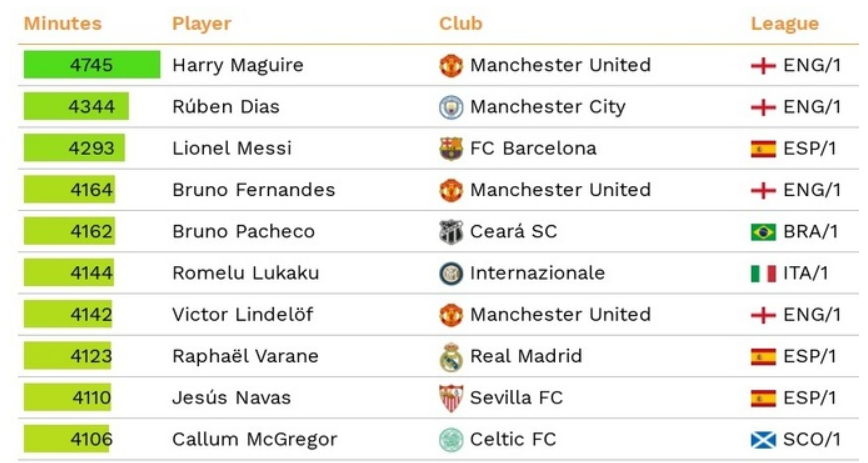
Task: Click the Scotland flag beside SCO/1
Action: 763,440
